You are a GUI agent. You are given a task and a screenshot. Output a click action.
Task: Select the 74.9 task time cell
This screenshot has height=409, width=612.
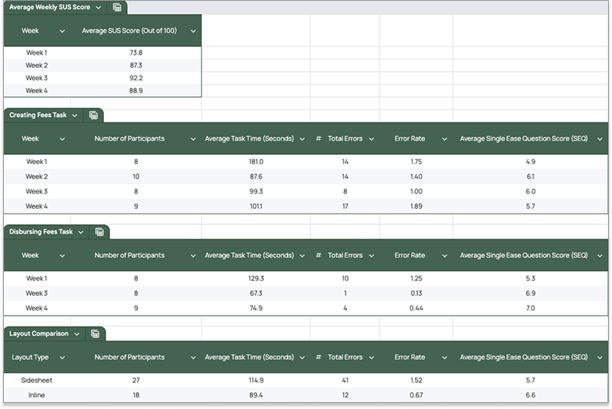pos(256,308)
